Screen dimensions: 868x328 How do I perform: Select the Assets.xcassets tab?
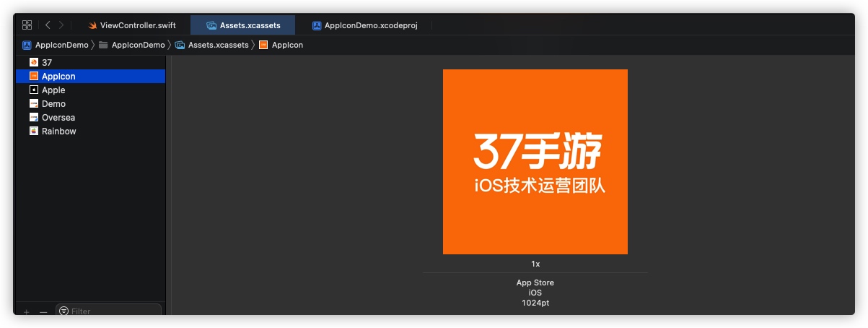(x=242, y=25)
